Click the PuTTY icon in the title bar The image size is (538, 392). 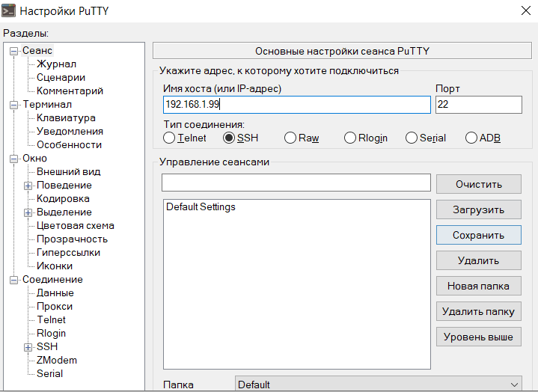[8, 10]
